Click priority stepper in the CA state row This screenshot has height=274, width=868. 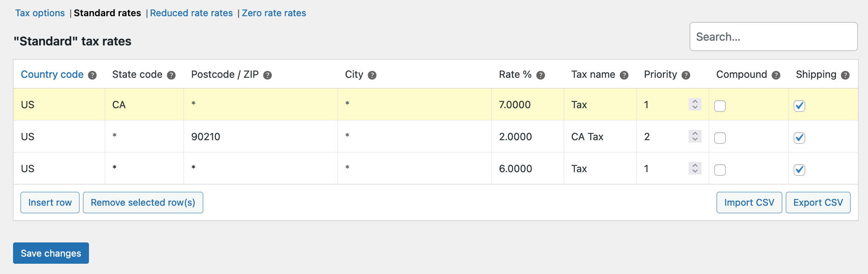[x=695, y=104]
